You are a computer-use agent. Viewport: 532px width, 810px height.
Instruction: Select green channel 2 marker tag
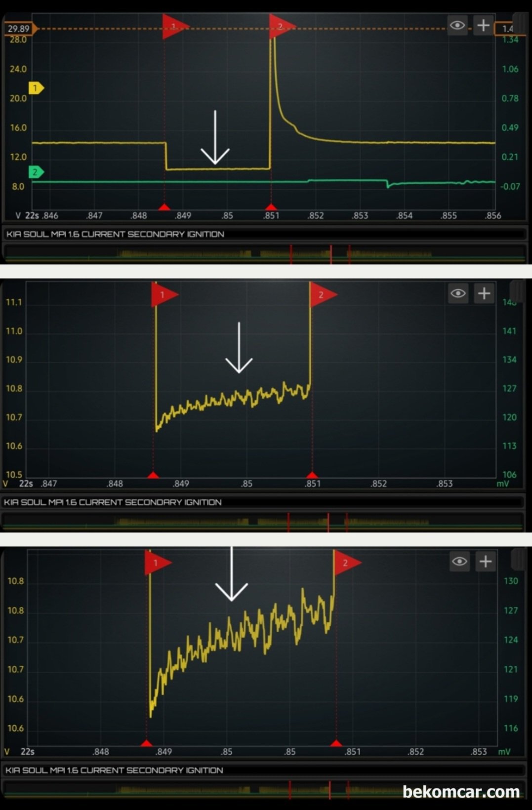point(36,172)
